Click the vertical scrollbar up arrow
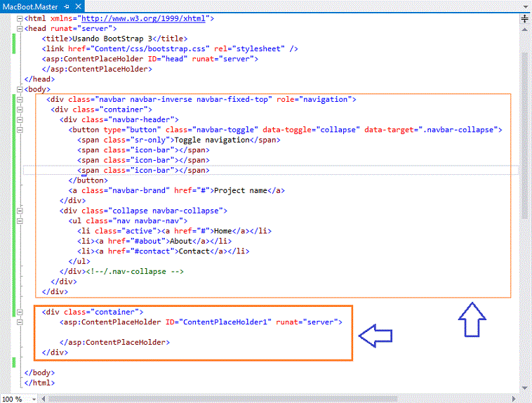This screenshot has height=403, width=532. 524,30
